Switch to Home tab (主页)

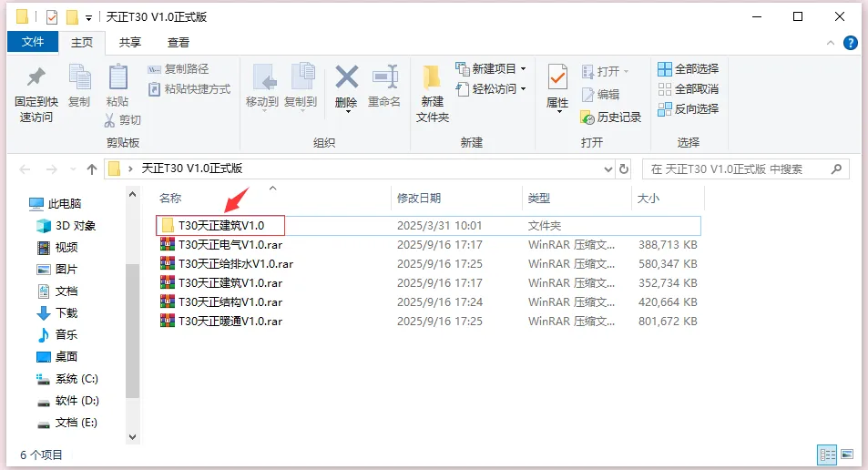point(82,43)
